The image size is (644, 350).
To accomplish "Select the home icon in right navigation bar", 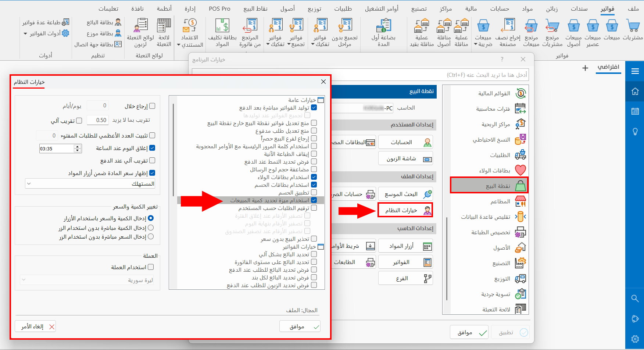I will click(635, 91).
